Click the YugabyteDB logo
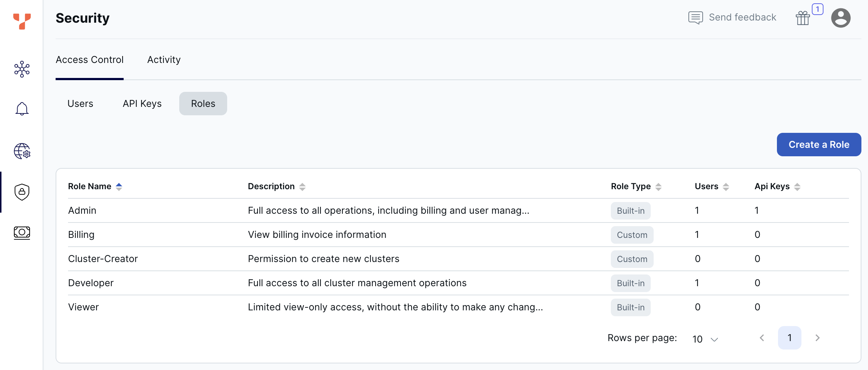 (x=22, y=22)
